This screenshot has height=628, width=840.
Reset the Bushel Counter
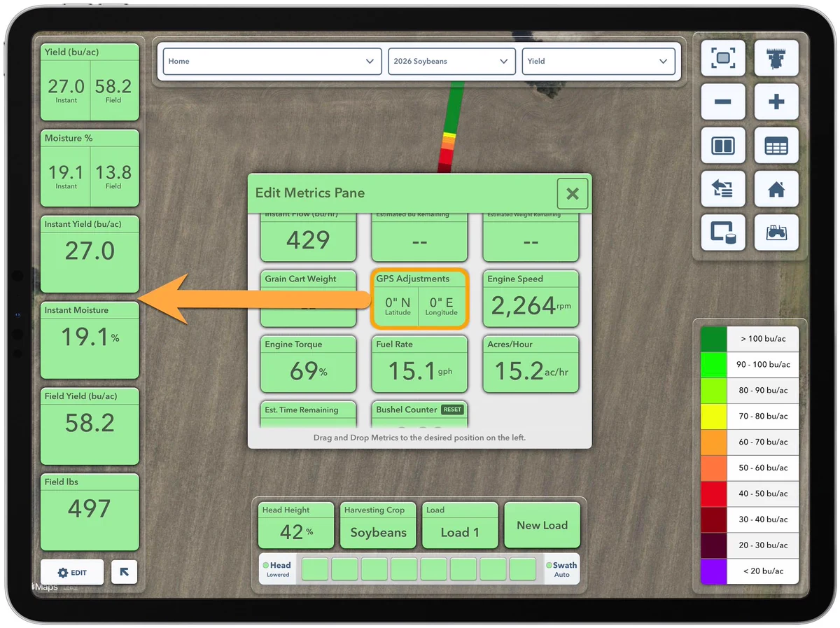(452, 410)
